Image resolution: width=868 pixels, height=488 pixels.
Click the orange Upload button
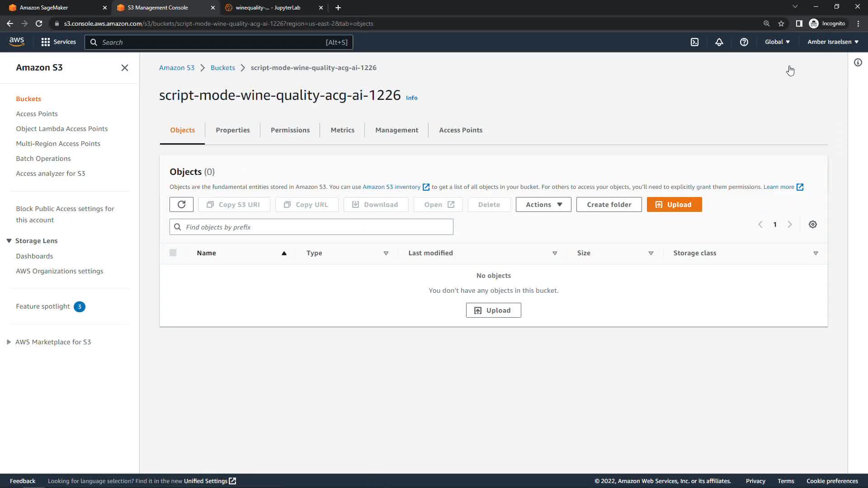pyautogui.click(x=674, y=205)
